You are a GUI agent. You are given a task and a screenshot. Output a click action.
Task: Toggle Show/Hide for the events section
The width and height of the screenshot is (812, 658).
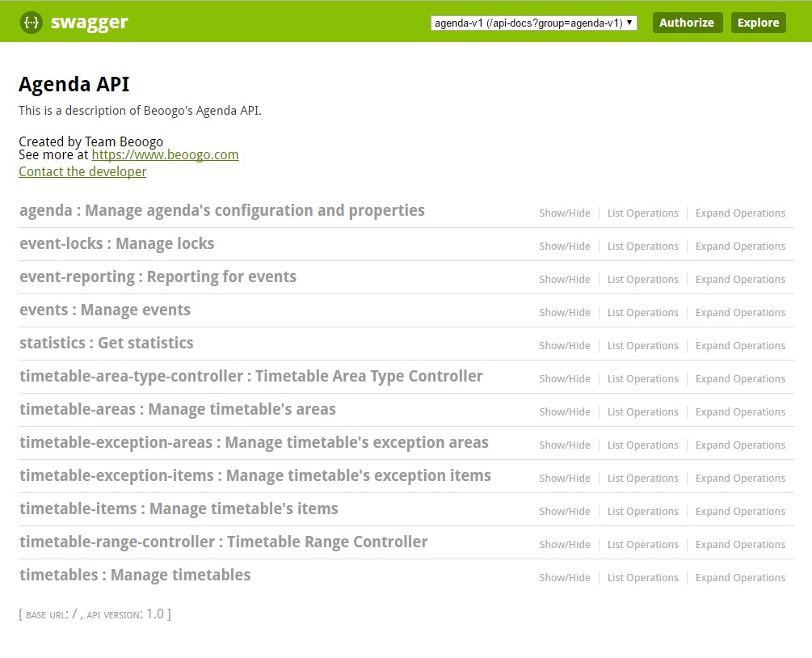565,312
